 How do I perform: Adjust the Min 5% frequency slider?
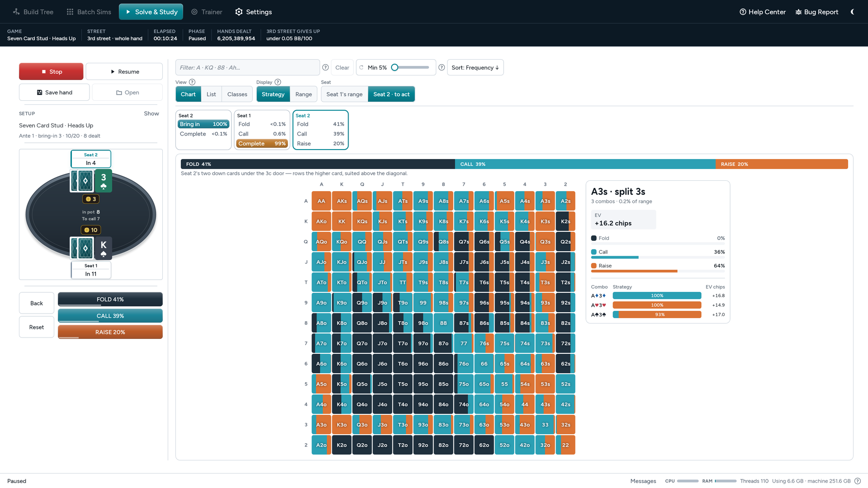[x=410, y=67]
